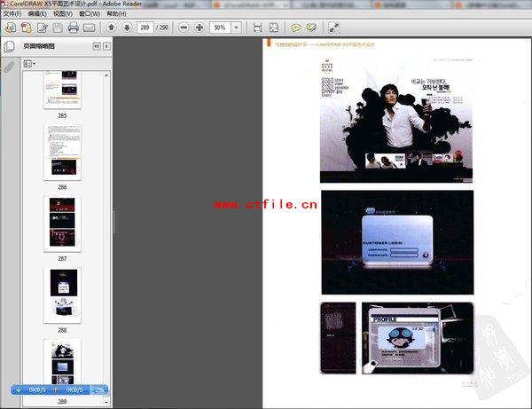The image size is (532, 409).
Task: Click the page number field showing 289
Action: (x=145, y=28)
